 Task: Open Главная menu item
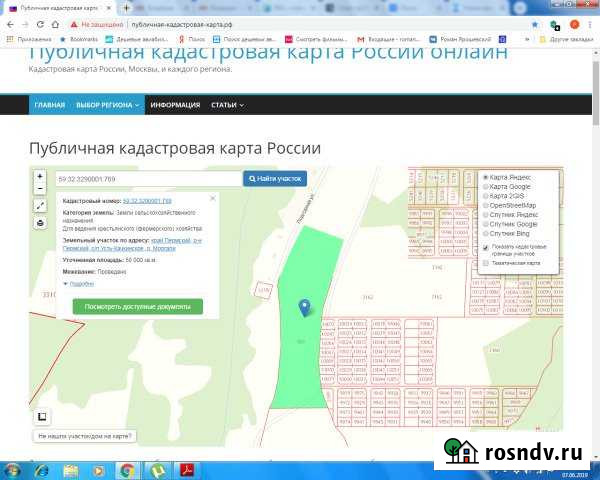tap(50, 105)
